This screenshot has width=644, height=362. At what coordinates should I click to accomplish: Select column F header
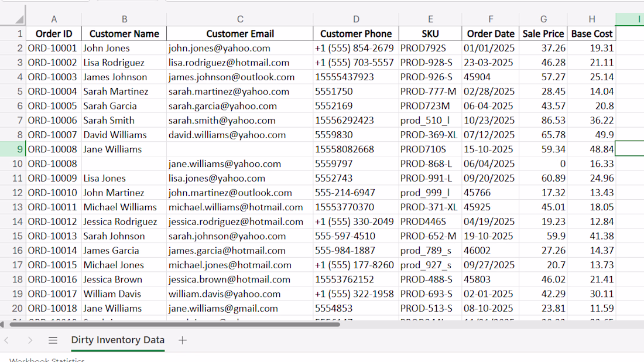click(x=491, y=19)
